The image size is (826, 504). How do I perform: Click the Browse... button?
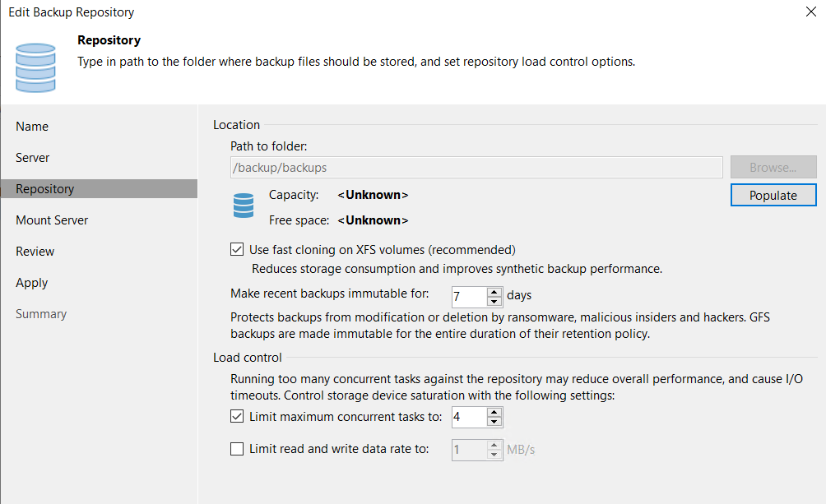tap(773, 168)
